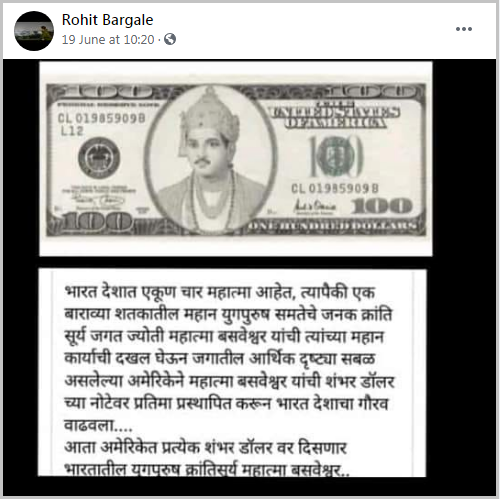Click the serial number beneath the green seal
Screen dimensions: 500x499
tap(335, 189)
